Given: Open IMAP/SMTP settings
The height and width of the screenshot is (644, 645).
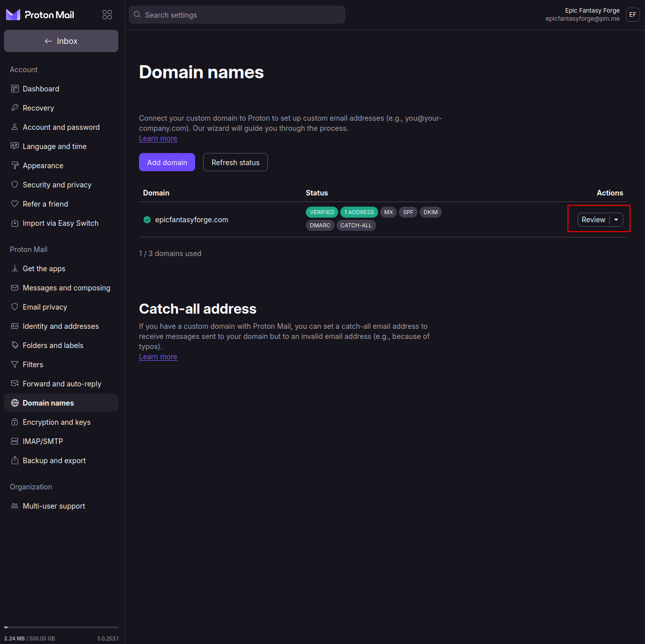Looking at the screenshot, I should [x=61, y=441].
